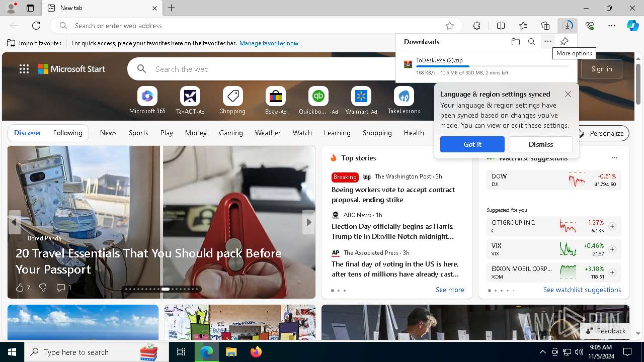Viewport: 644px width, 362px height.
Task: Open the Extensions puzzle icon
Action: click(x=476, y=26)
